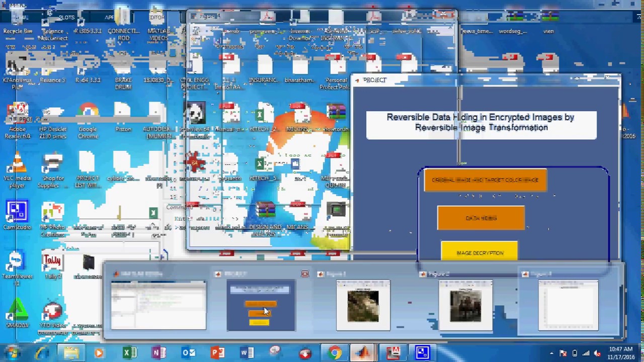Close the PROJECT window from its thumbnail

305,274
